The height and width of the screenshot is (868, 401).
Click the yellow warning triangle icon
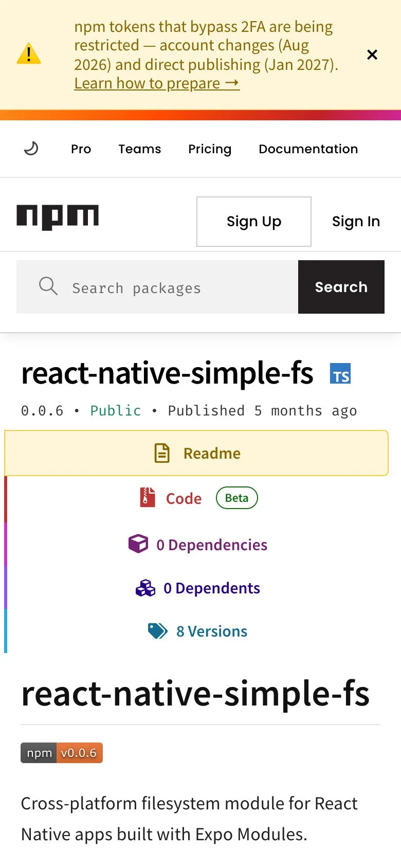click(29, 53)
